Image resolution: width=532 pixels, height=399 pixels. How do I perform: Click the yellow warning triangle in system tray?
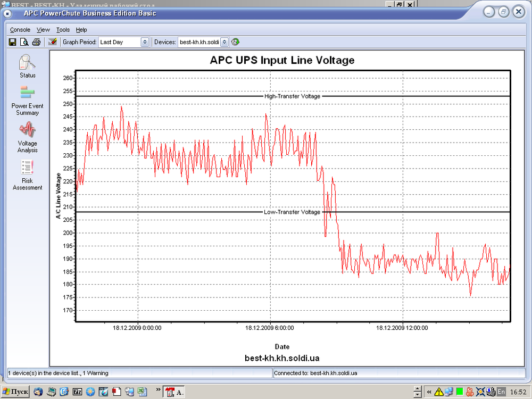(x=438, y=392)
